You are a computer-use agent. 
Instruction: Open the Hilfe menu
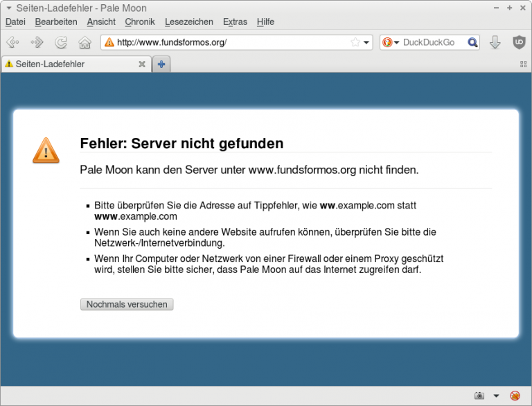point(265,21)
